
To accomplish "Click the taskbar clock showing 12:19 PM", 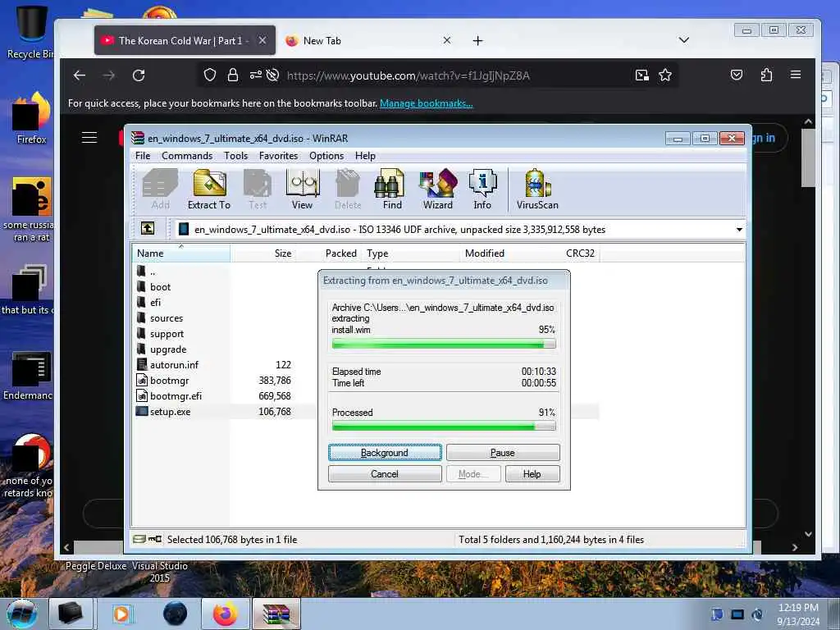I will [797, 614].
